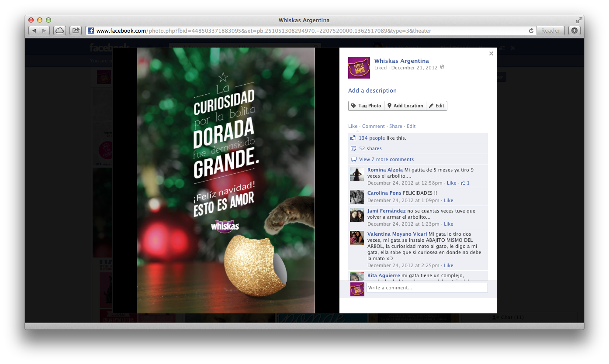Click the Comment link under the photo
Screen dimensions: 609x364
click(374, 126)
